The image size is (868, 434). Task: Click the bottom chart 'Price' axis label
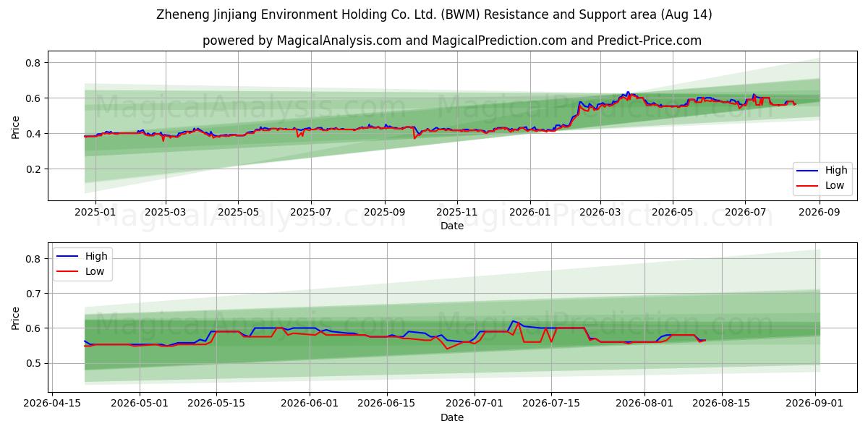[16, 318]
